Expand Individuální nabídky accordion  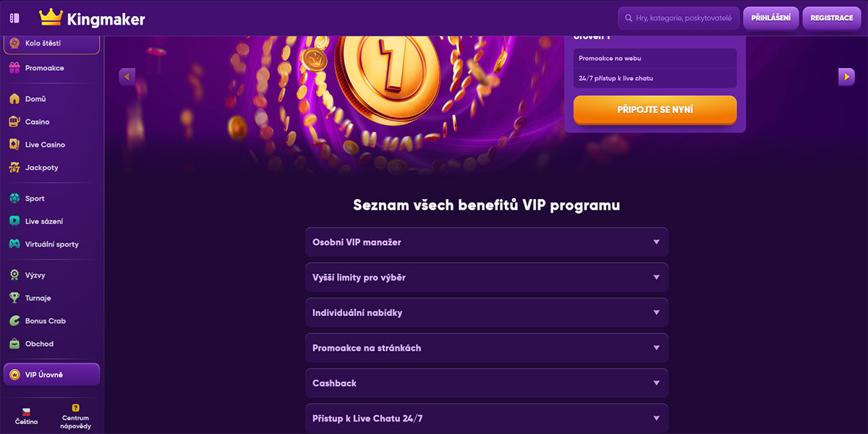486,312
